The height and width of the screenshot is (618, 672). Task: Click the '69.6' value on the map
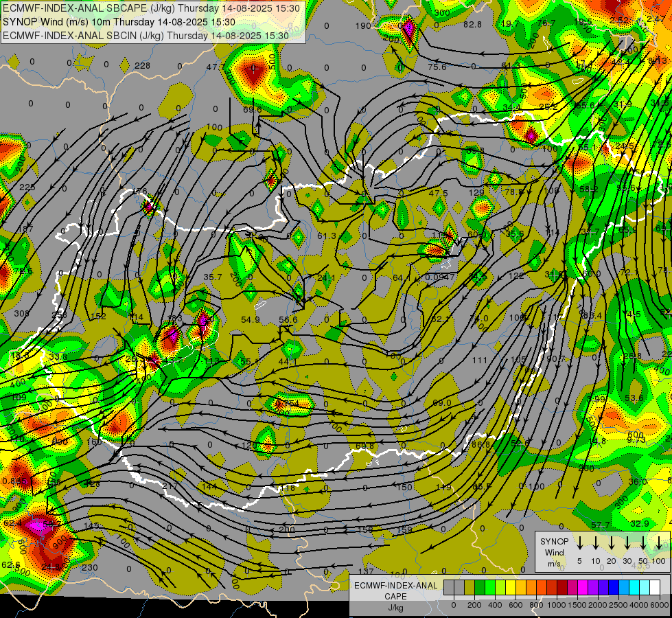click(x=253, y=109)
